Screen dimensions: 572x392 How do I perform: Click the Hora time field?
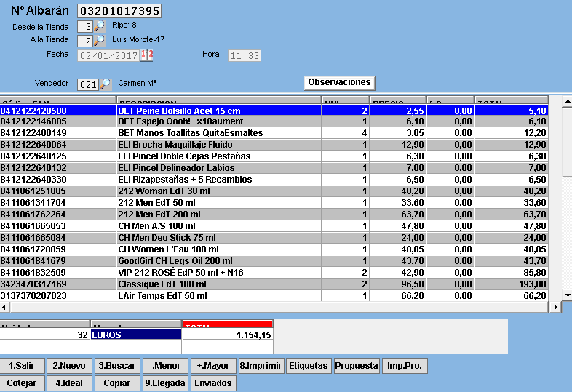[245, 56]
